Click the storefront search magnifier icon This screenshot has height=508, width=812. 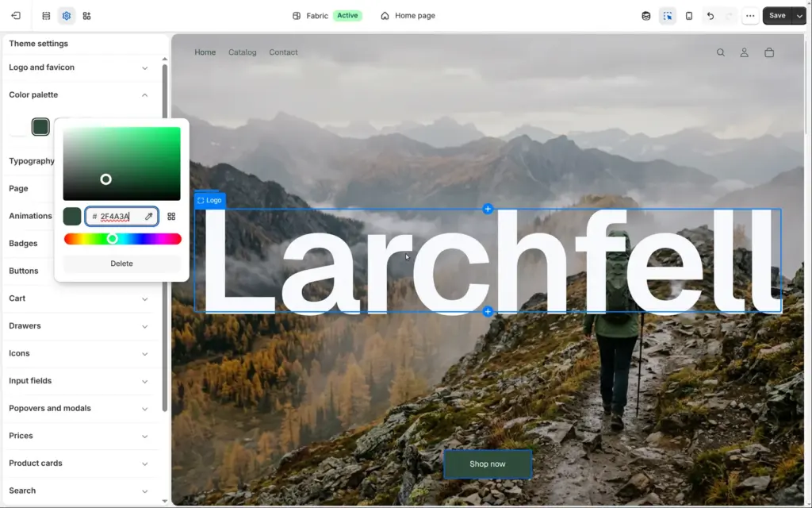point(720,52)
